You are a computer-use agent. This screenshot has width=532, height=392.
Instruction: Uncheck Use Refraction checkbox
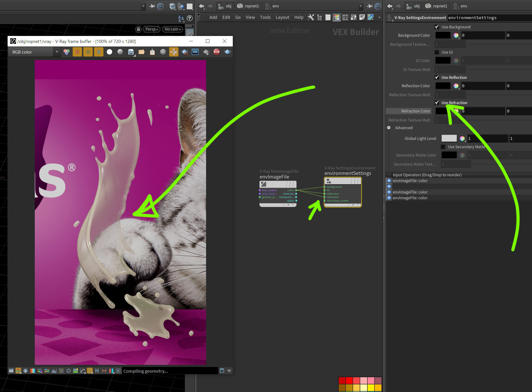(x=437, y=103)
